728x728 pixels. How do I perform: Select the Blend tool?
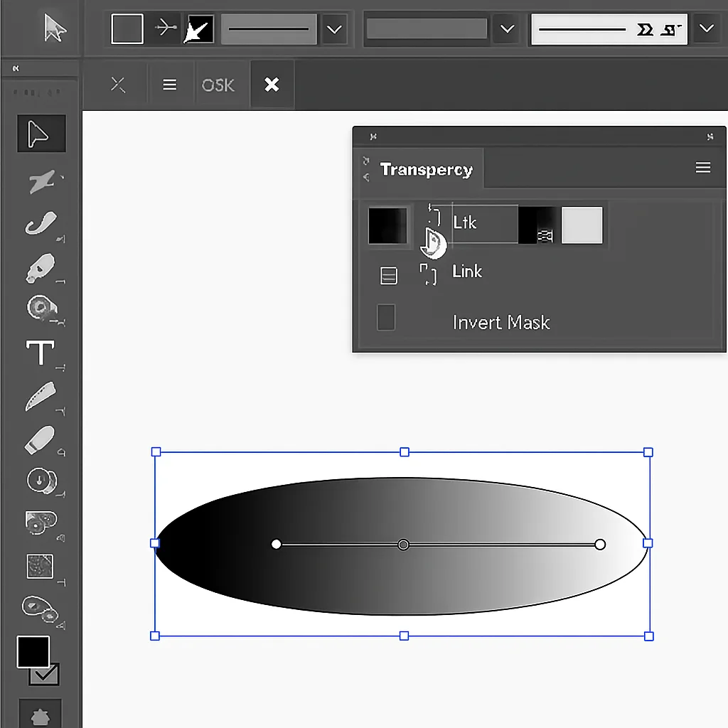coord(40,609)
